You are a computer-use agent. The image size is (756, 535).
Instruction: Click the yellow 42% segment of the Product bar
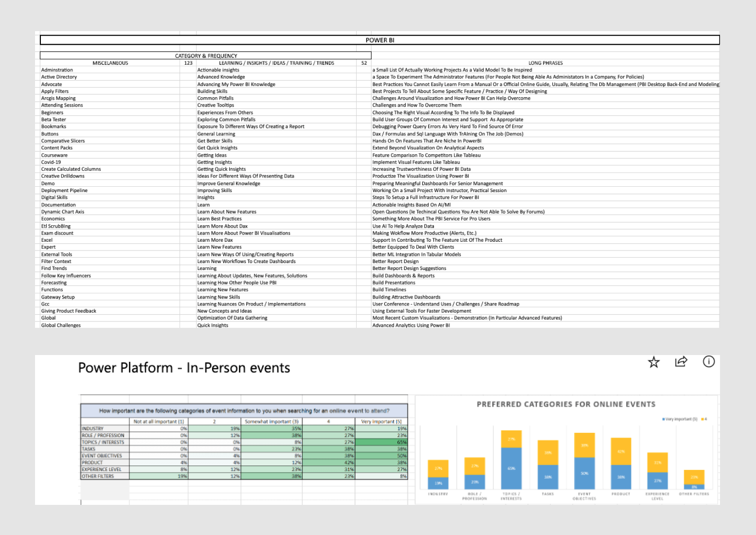point(621,451)
